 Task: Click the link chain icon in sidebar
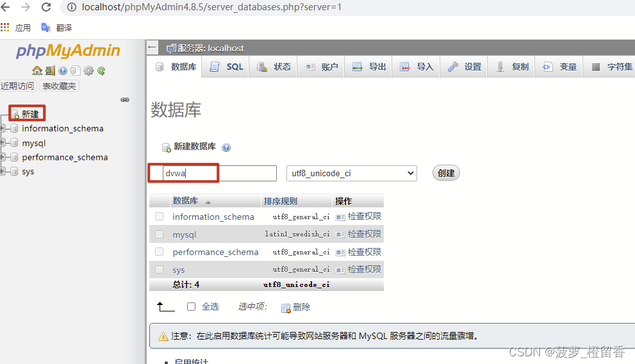tap(125, 99)
